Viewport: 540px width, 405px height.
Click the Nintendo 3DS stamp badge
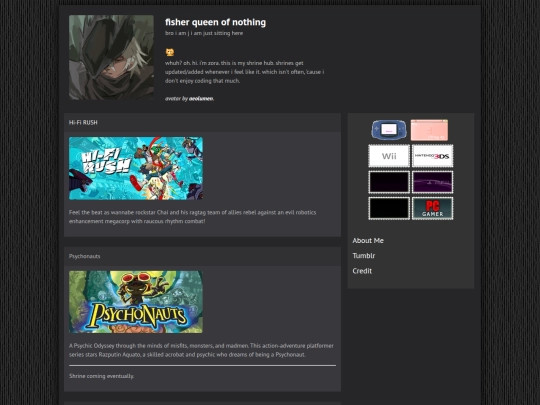tap(432, 156)
